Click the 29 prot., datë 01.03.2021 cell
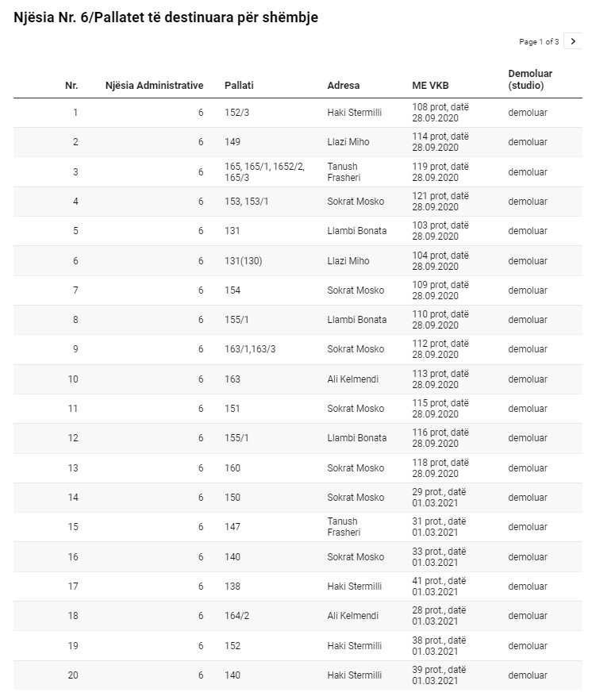This screenshot has width=592, height=700. pyautogui.click(x=439, y=498)
